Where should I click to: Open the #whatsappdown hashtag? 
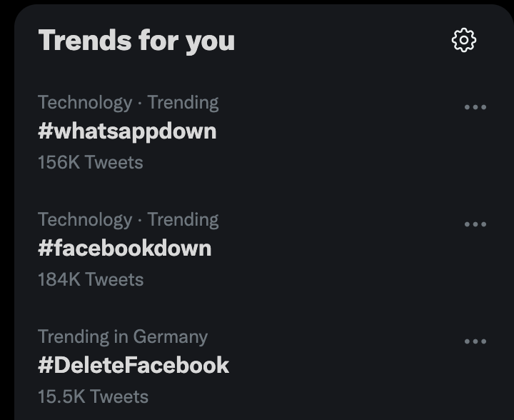click(127, 132)
